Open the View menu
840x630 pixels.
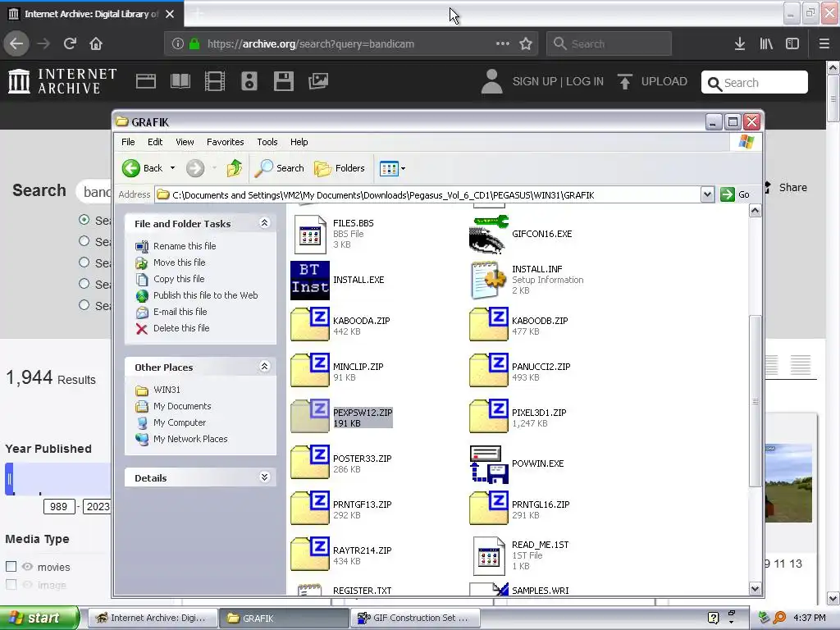[185, 142]
